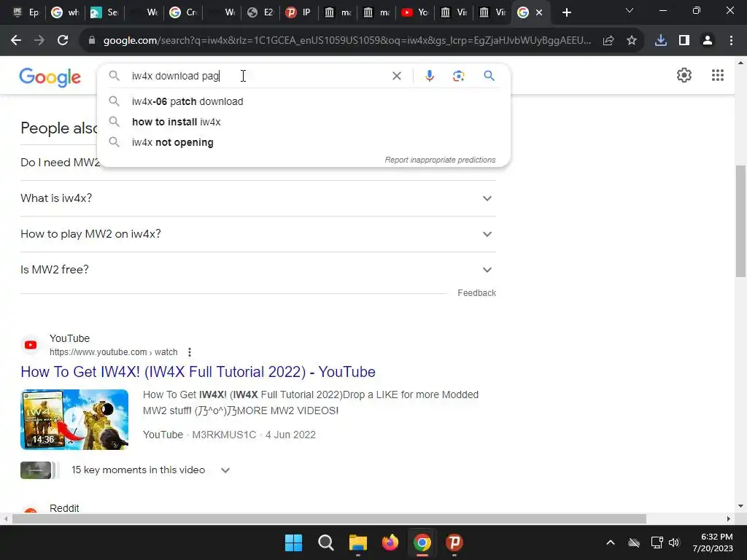Click the scroll-down arrow of the page
Image resolution: width=747 pixels, height=560 pixels.
pos(740,506)
